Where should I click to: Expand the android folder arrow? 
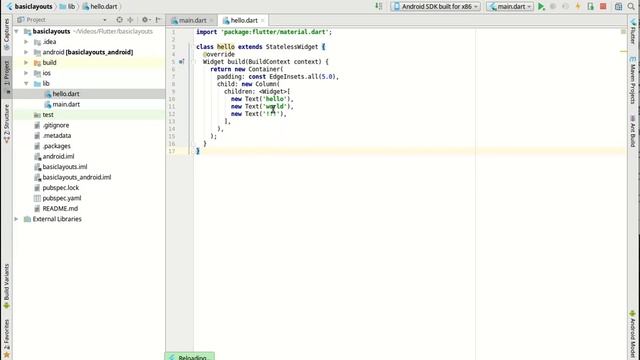26,52
